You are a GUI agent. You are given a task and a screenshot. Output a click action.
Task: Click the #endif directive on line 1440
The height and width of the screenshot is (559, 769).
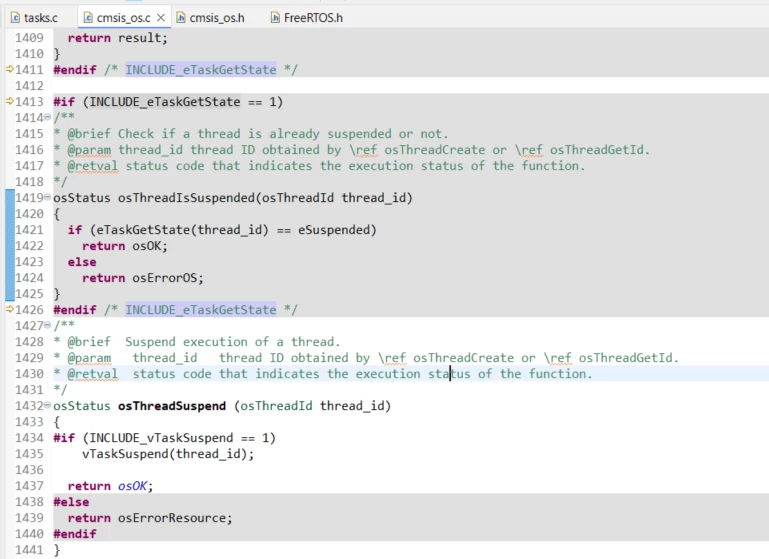tap(75, 534)
